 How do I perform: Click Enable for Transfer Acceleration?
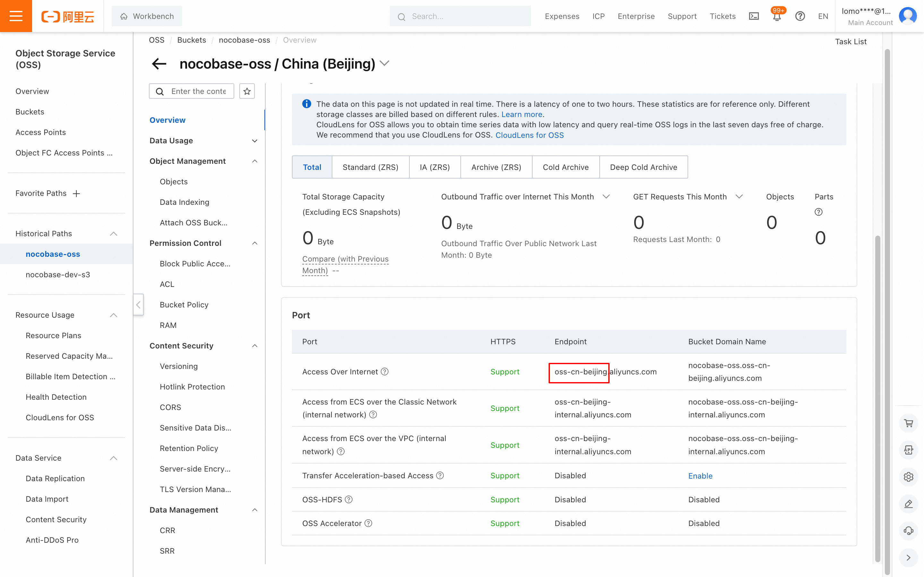pos(700,475)
